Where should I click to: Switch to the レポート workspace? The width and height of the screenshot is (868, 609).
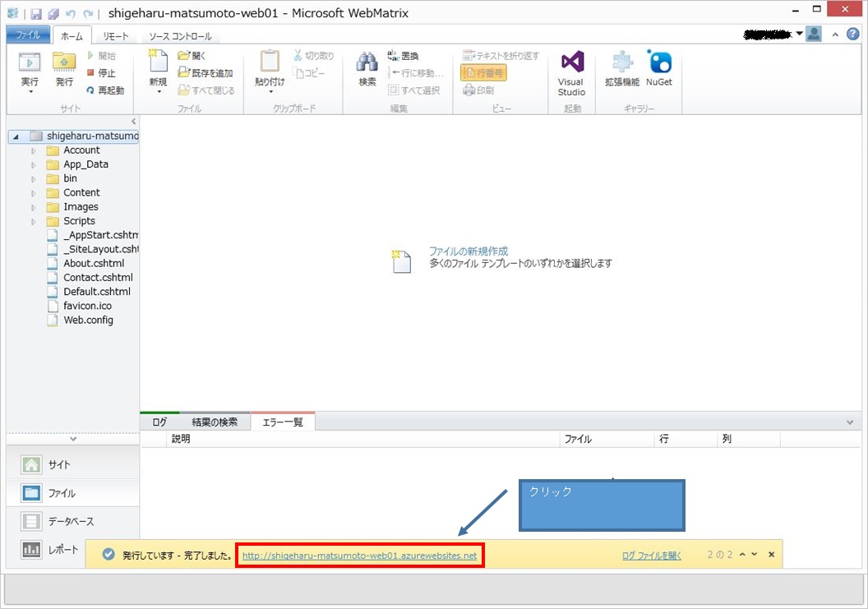click(50, 550)
